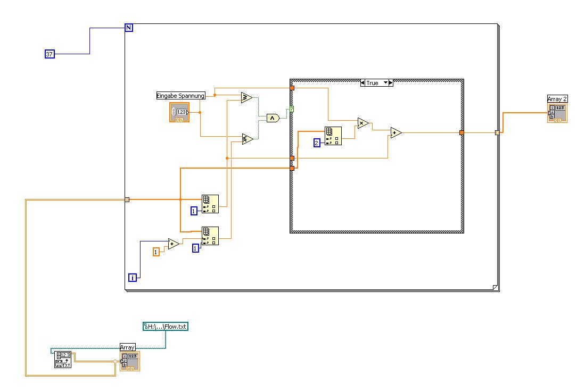Click the middle input tunnel of case structure
The width and height of the screenshot is (585, 392).
pyautogui.click(x=292, y=159)
